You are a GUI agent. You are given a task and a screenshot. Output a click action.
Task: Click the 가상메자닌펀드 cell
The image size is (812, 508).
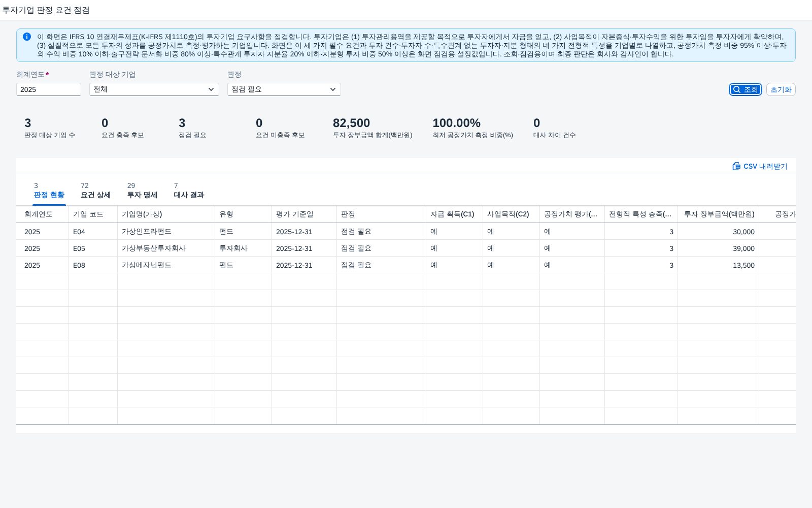point(166,265)
